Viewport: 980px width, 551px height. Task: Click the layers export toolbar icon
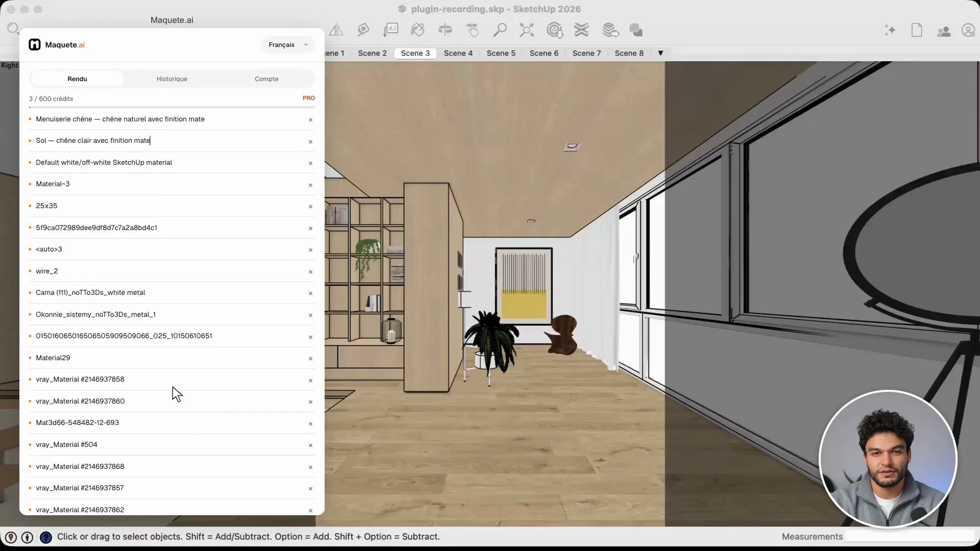[x=610, y=30]
